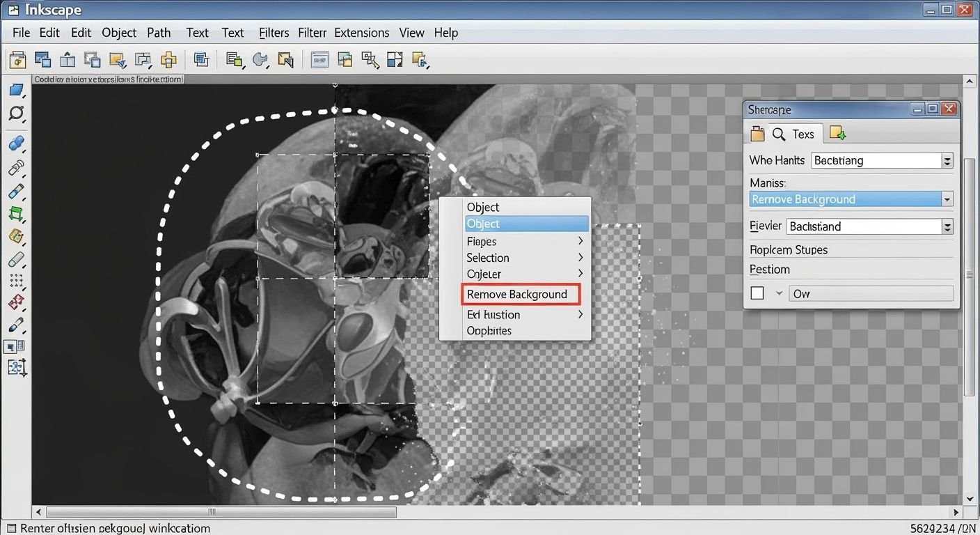Click the orange cross-shaped toolbar icon
This screenshot has height=535, width=980.
[x=168, y=60]
